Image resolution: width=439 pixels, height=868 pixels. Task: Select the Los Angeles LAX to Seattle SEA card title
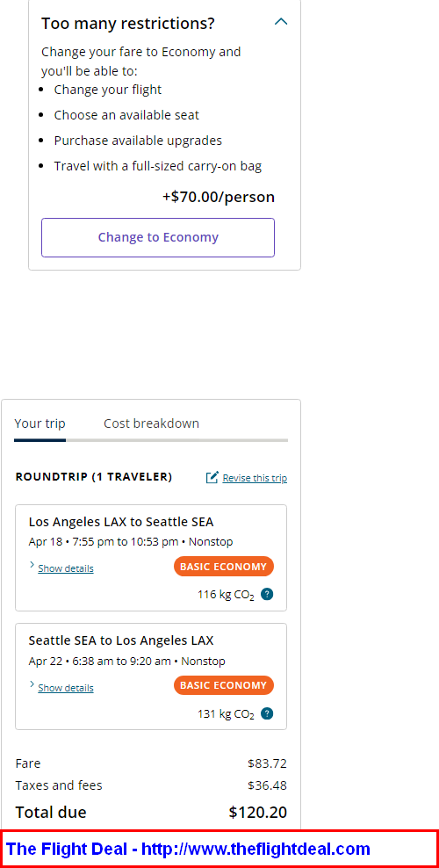(x=121, y=522)
